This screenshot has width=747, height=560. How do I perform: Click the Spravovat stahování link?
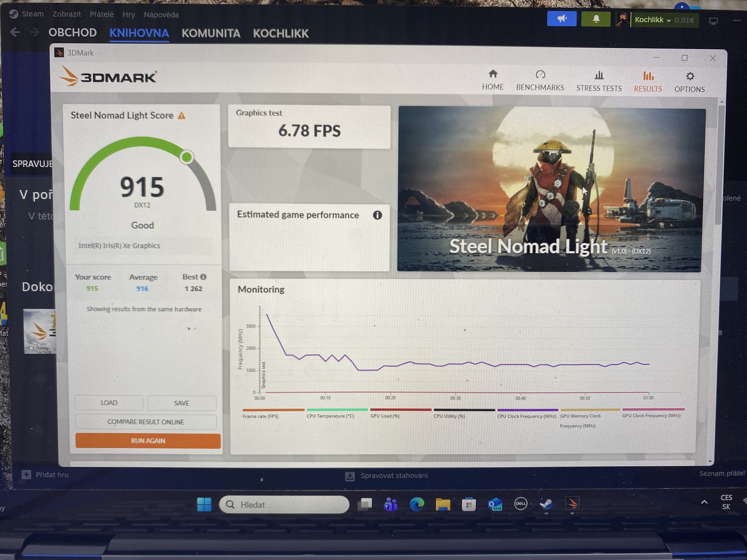[x=394, y=476]
